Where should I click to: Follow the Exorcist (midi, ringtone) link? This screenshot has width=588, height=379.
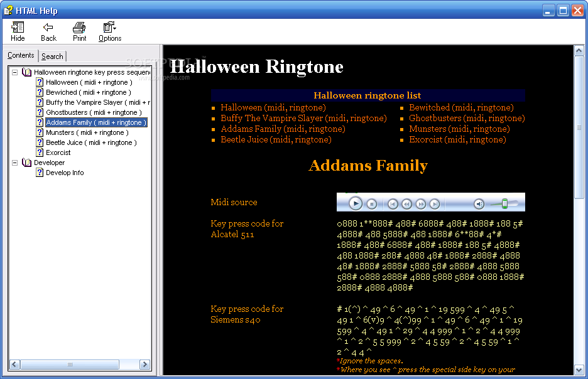click(x=457, y=140)
